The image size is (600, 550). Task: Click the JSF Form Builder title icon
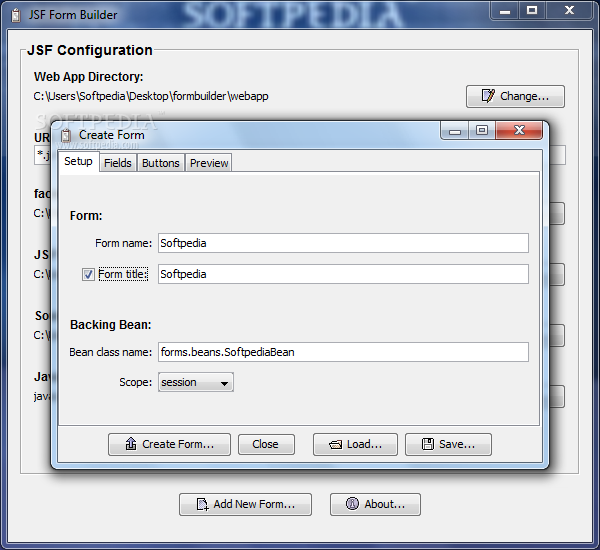(x=16, y=15)
